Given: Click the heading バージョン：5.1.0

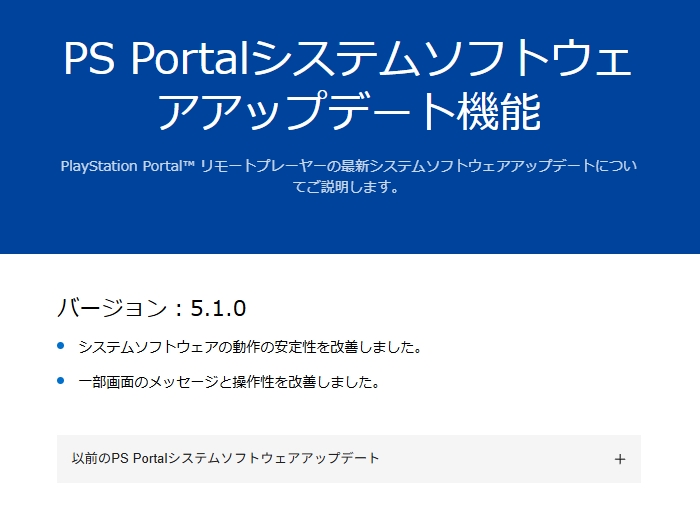Looking at the screenshot, I should click(x=151, y=308).
